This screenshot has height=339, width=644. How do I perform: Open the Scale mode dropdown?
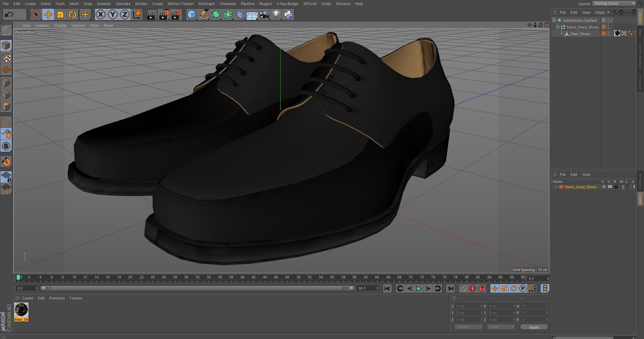coord(501,327)
